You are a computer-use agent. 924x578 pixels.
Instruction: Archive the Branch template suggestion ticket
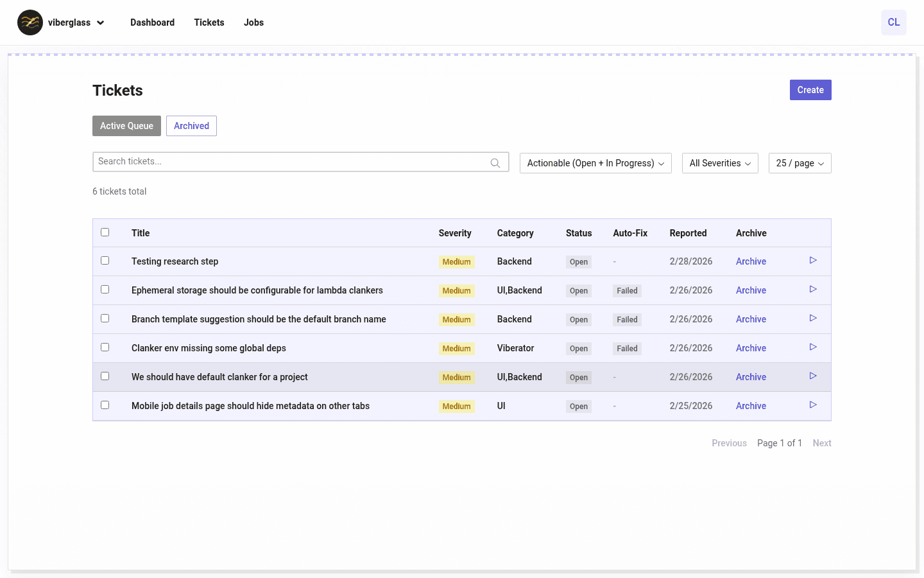(x=751, y=319)
